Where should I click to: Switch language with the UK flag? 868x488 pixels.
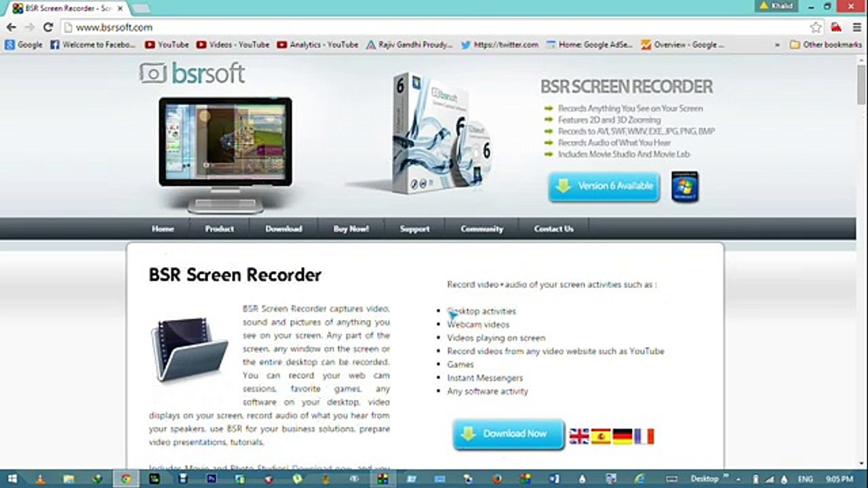[x=579, y=436]
